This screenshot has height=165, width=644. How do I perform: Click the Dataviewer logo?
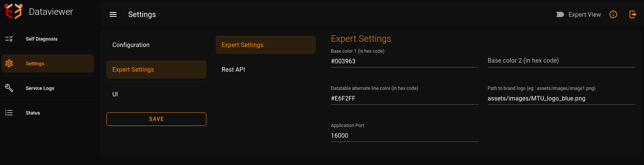[x=14, y=12]
